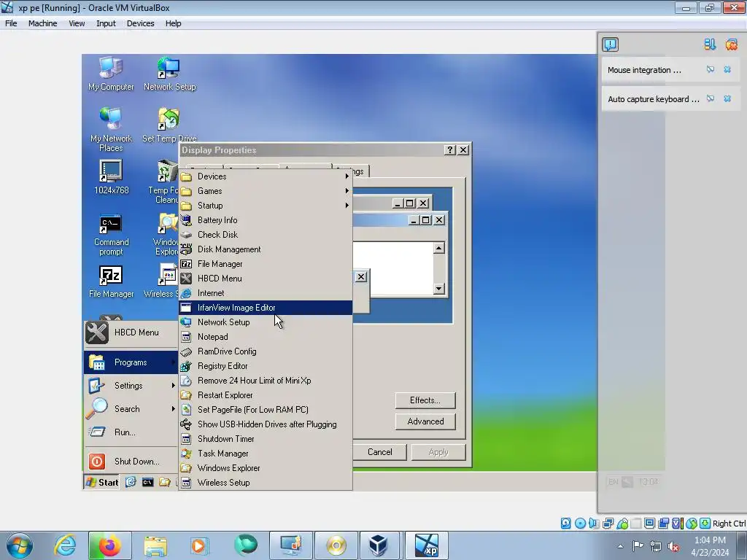The height and width of the screenshot is (560, 747).
Task: Open the audio settings indicator in VirtualBox status bar
Action: pos(594,524)
